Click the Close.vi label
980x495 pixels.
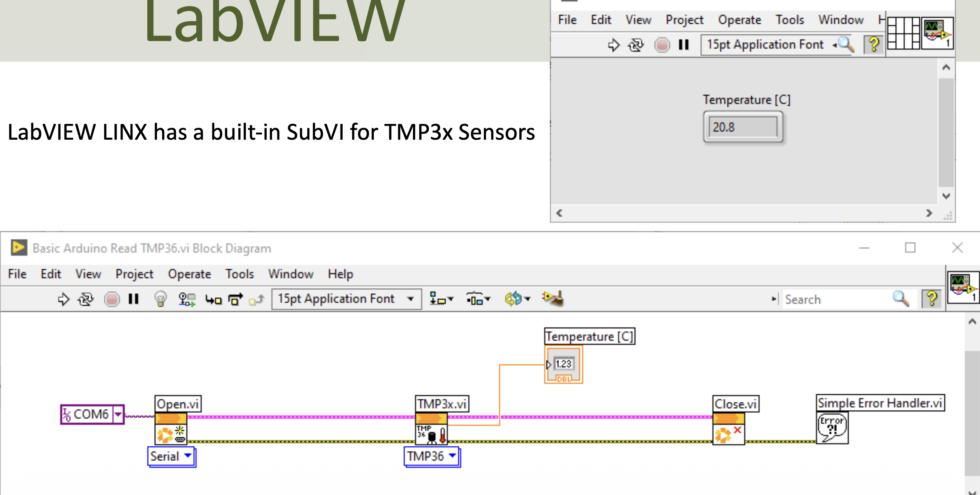click(736, 404)
